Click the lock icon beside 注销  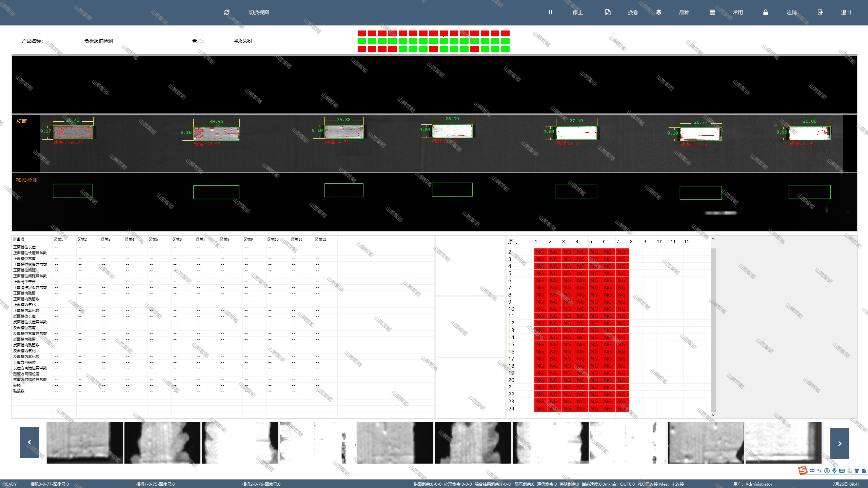(765, 12)
